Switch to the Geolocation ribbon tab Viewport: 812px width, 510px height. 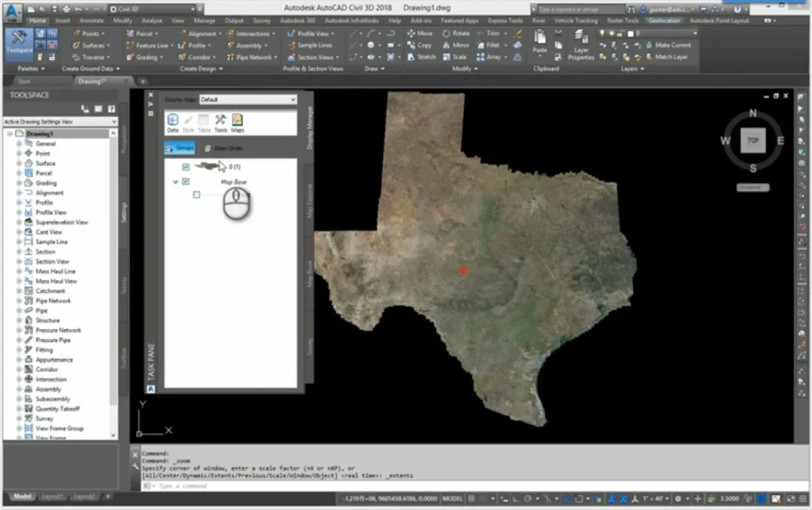(x=663, y=21)
